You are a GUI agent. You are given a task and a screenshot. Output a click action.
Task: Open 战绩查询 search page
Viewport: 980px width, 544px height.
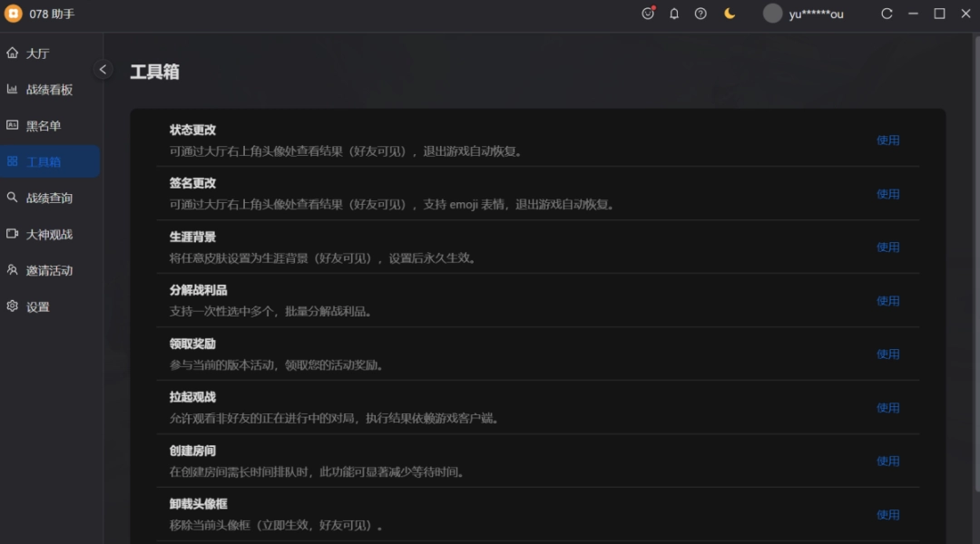click(x=49, y=199)
